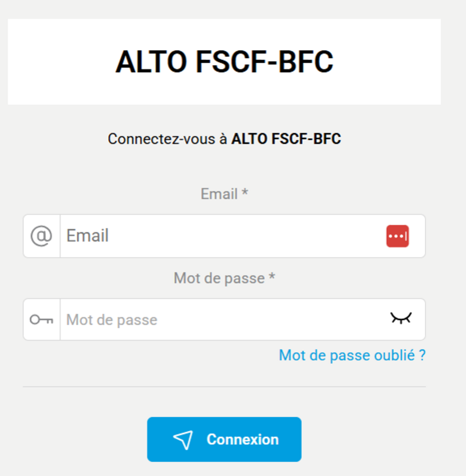Click the large ALTO FSCF-BFC heading

(224, 62)
